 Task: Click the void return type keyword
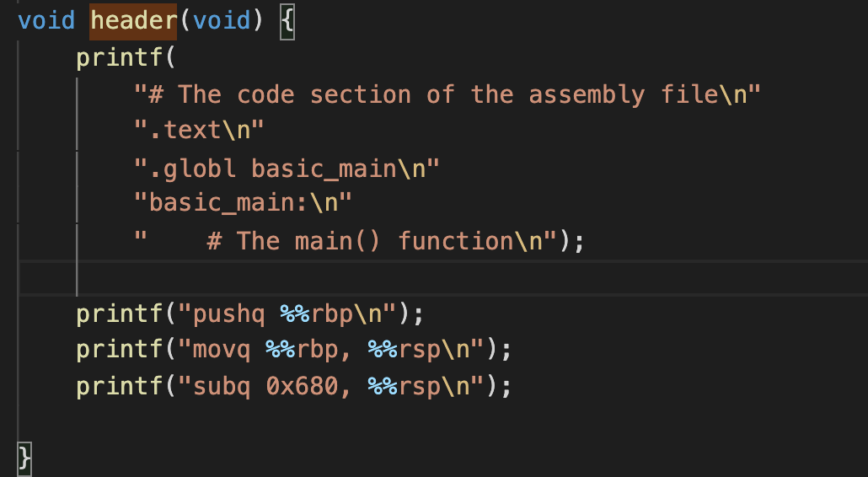[x=46, y=20]
